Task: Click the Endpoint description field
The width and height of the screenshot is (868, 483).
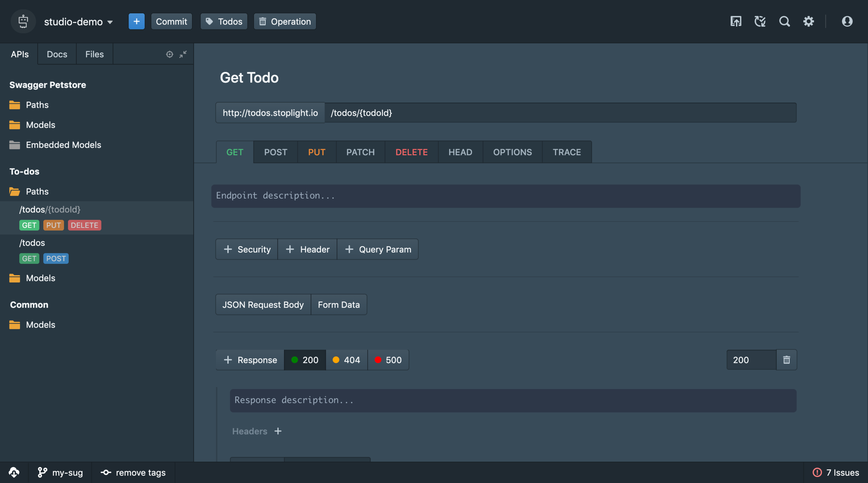Action: tap(506, 196)
